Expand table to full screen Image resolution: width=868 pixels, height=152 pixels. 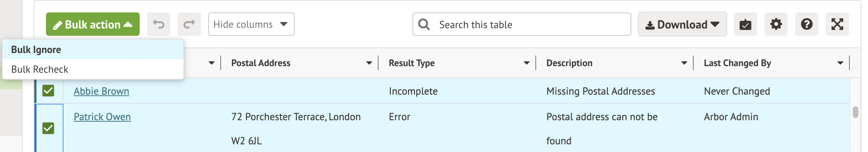pyautogui.click(x=837, y=24)
